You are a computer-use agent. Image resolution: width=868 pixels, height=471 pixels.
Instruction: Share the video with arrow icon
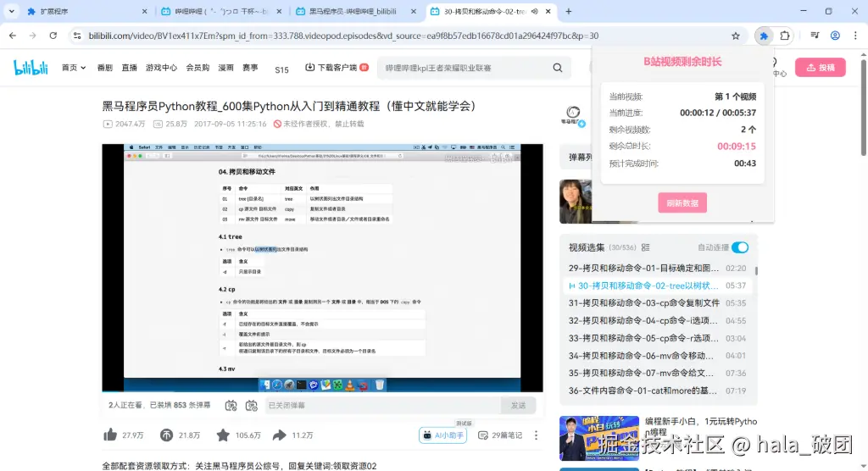click(280, 435)
